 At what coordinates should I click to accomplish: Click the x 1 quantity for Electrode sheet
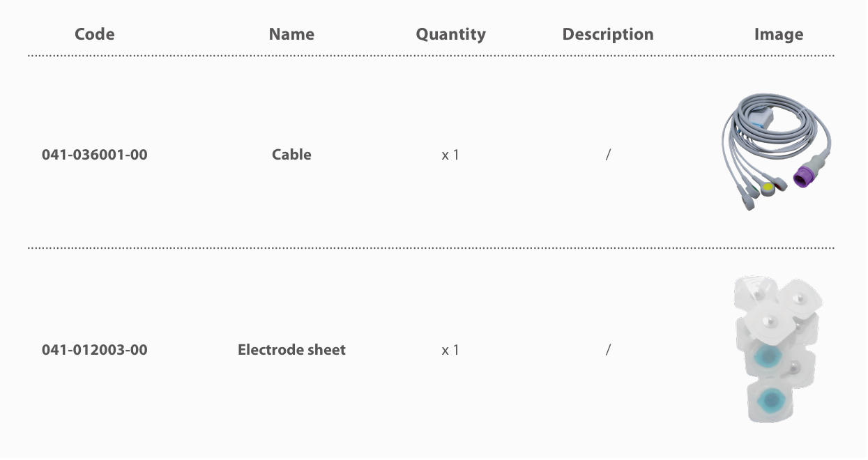(450, 350)
